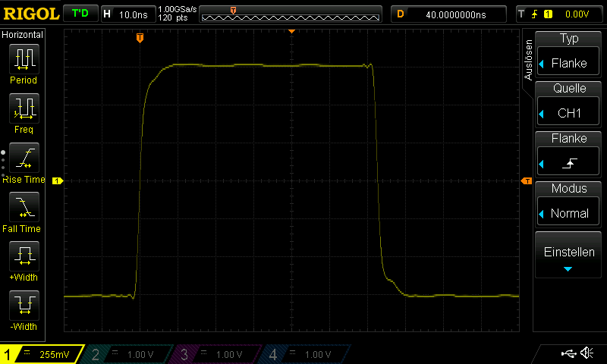Click the trigger level 0.00V readout

coord(577,14)
